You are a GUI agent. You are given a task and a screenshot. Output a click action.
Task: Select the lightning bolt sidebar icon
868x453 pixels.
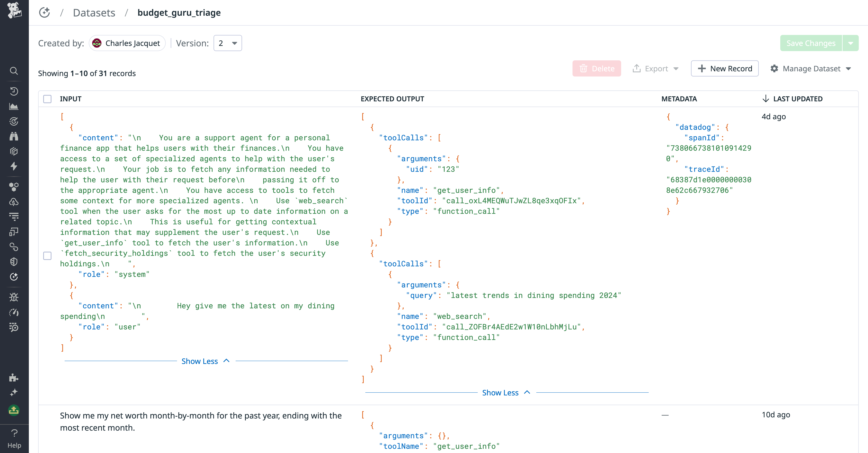pyautogui.click(x=14, y=166)
